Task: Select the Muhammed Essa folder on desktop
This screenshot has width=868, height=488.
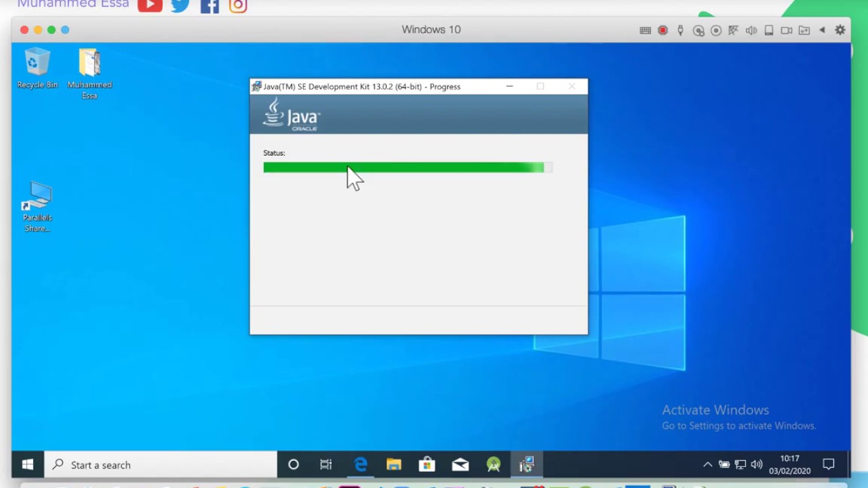Action: [90, 74]
